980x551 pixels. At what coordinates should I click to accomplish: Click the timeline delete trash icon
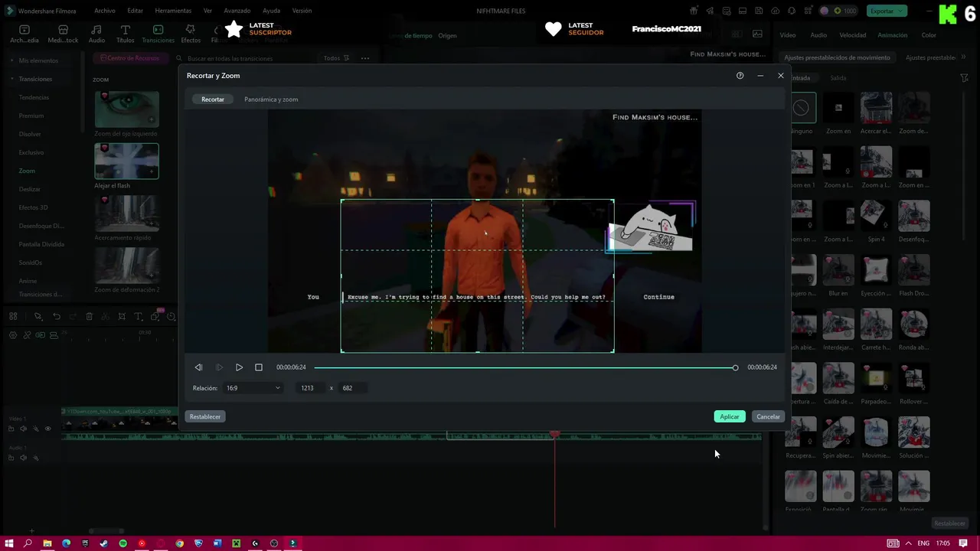(89, 317)
